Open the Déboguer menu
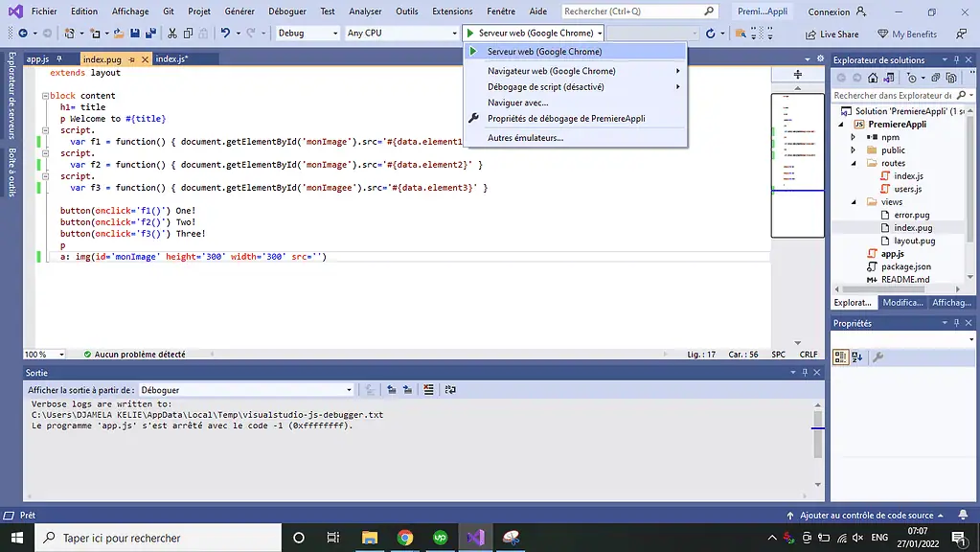This screenshot has height=552, width=980. point(287,11)
